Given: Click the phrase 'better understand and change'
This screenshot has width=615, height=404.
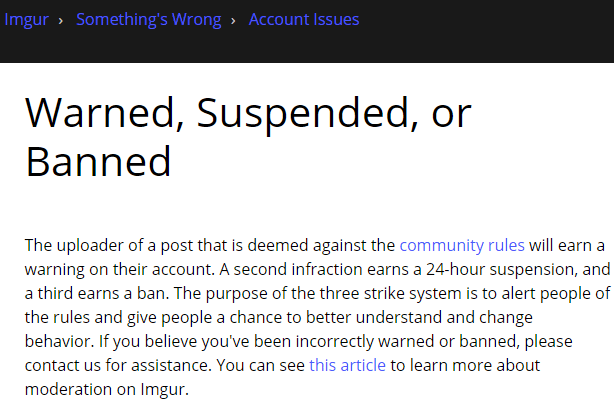Looking at the screenshot, I should [x=419, y=318].
